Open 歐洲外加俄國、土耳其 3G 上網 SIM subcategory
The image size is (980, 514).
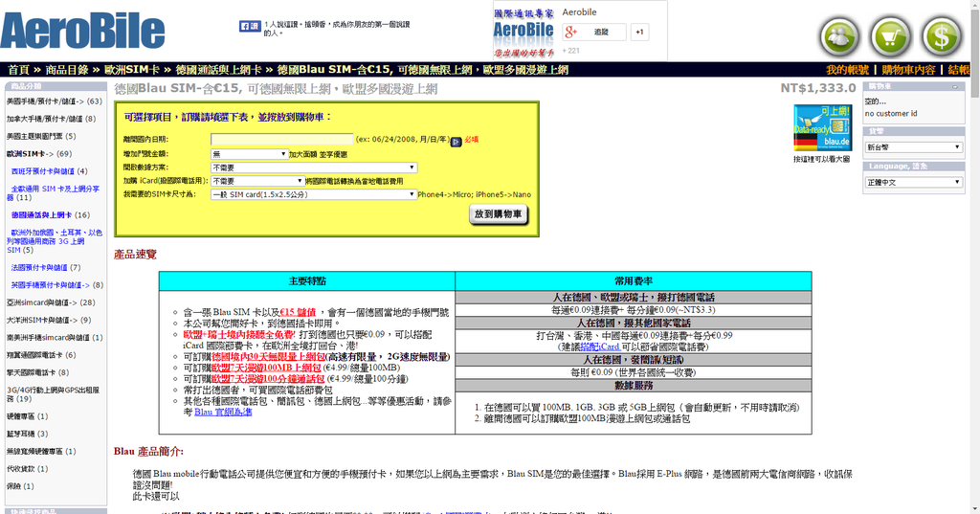[x=55, y=241]
